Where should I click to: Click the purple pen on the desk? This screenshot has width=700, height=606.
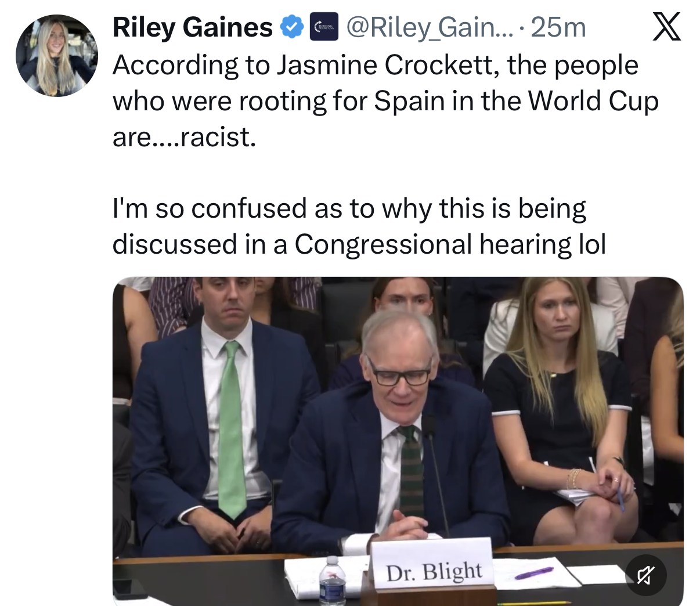[x=534, y=573]
